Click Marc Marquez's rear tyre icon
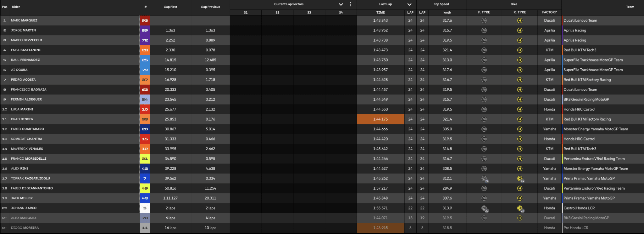This screenshot has height=234, width=644. tap(520, 20)
